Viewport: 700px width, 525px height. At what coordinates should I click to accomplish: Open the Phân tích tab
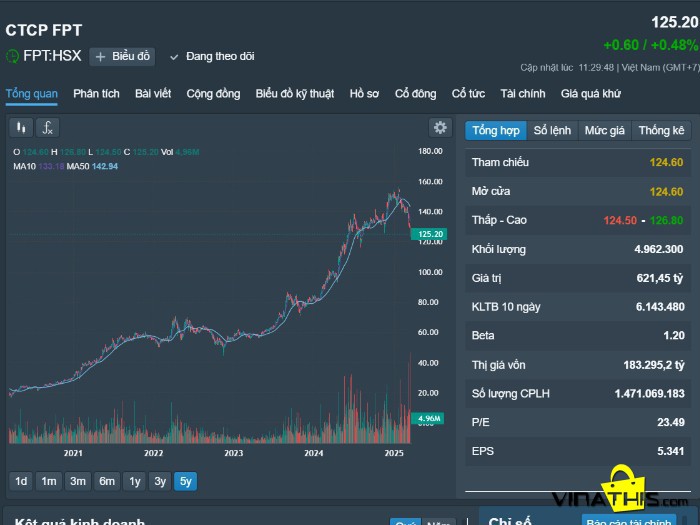(x=96, y=94)
